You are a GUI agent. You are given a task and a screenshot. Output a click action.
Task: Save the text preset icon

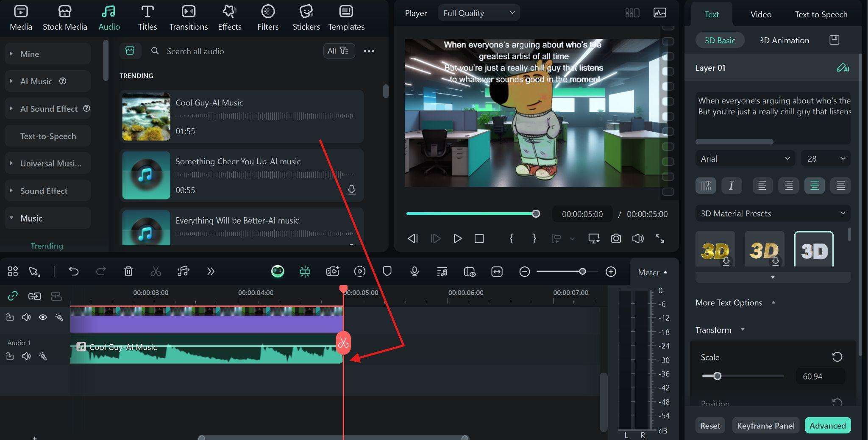point(834,40)
